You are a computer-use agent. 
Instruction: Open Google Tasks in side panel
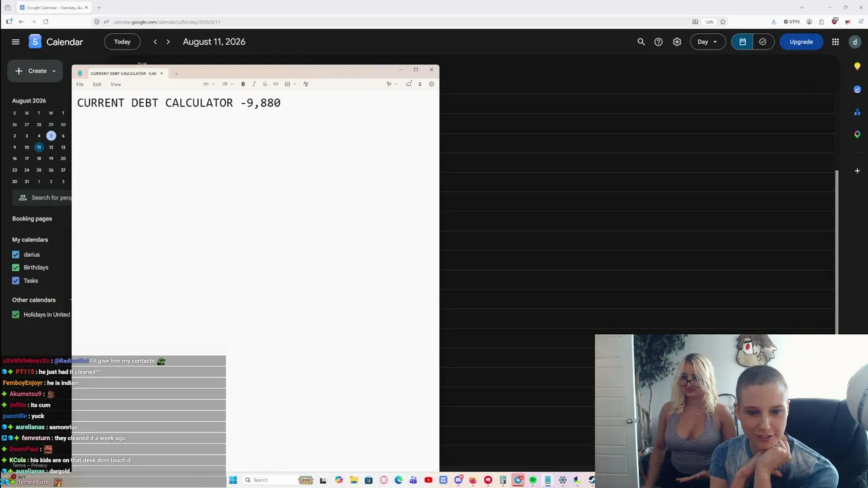coord(857,89)
